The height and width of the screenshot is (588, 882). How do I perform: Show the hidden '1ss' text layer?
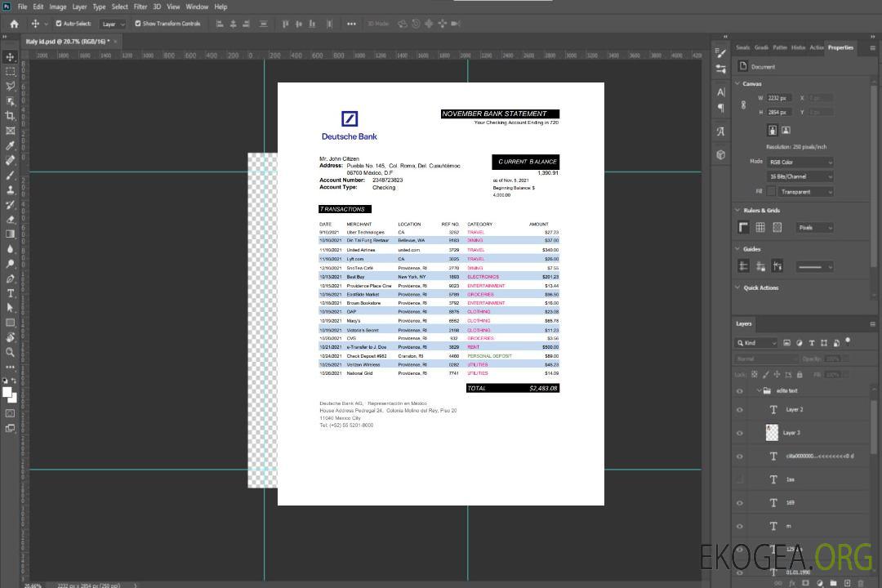point(740,480)
